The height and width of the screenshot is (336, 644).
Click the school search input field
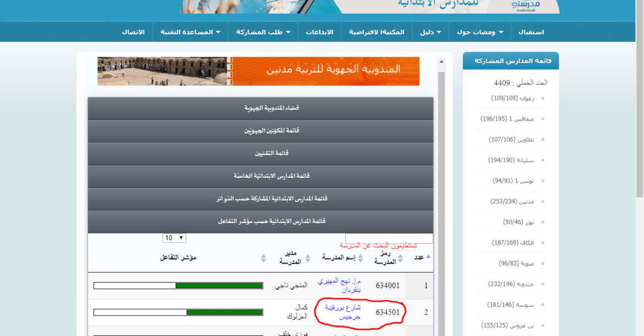389,238
